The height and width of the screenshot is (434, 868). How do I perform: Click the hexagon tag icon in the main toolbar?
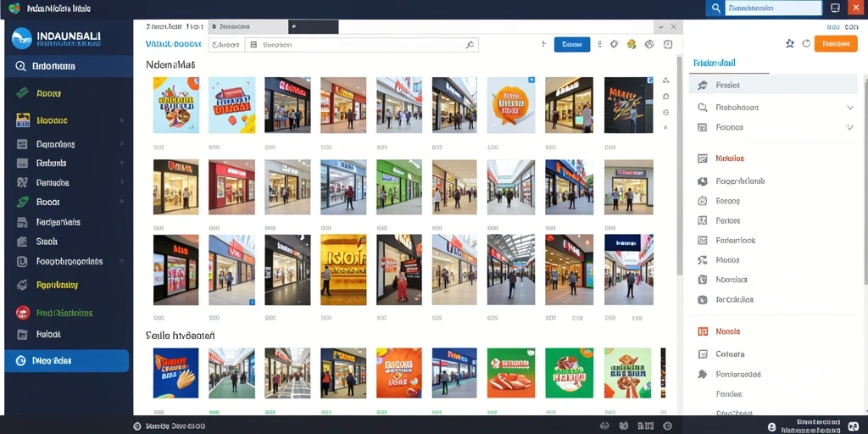coord(614,44)
